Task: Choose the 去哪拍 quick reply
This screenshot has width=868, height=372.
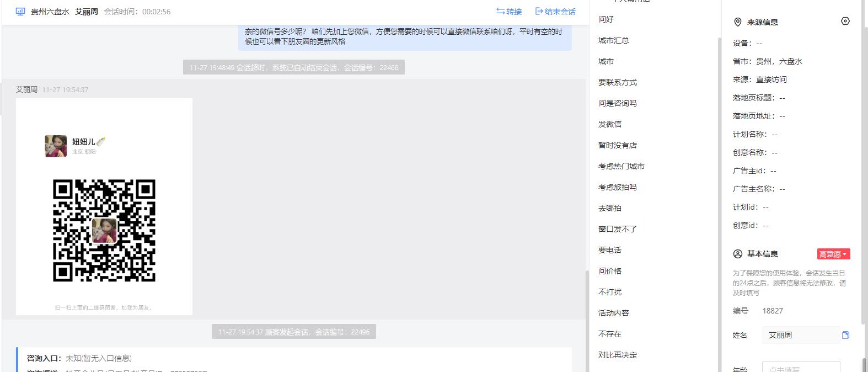Action: [610, 208]
